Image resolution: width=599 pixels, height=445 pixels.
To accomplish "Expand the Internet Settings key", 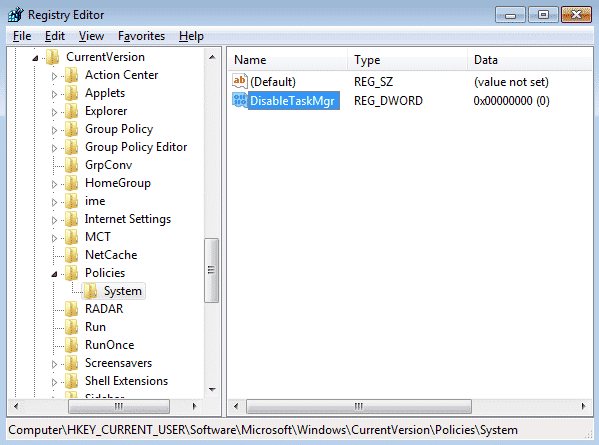I will pos(54,220).
